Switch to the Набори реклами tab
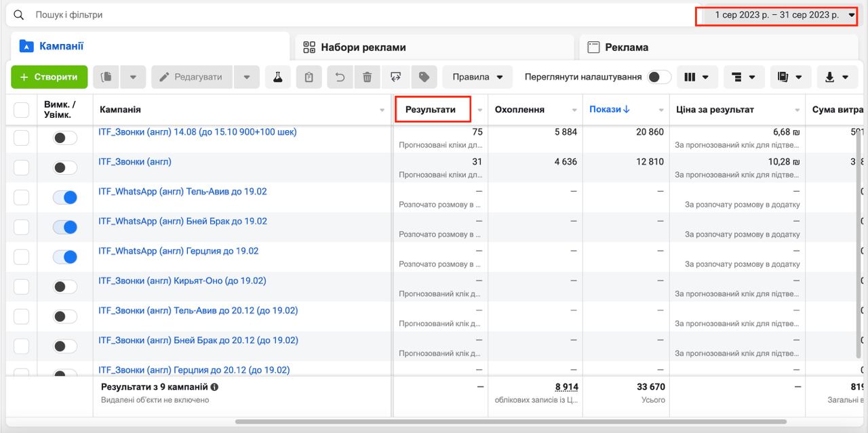This screenshot has width=868, height=433. coord(363,47)
